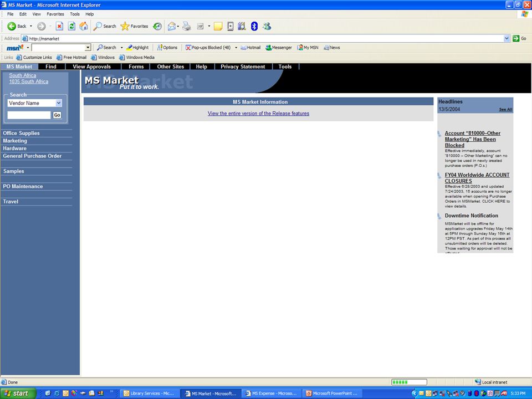Select the Forms tab
The width and height of the screenshot is (532, 399).
(x=136, y=66)
